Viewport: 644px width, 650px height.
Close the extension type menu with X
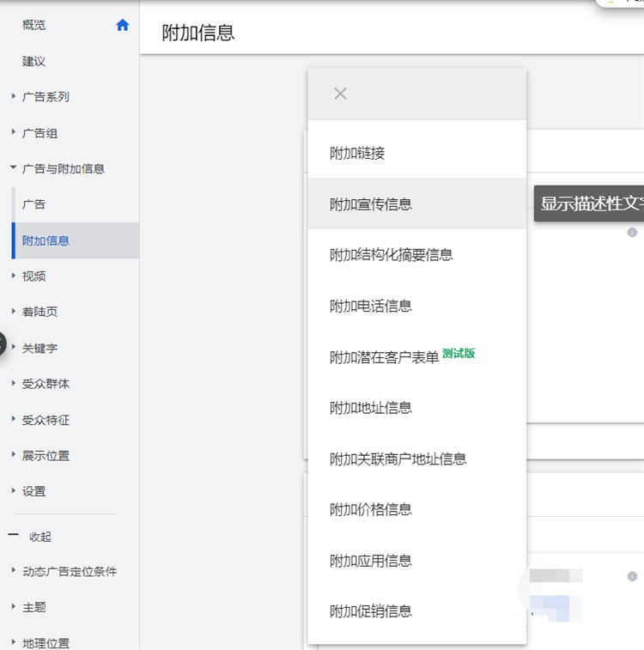point(340,94)
